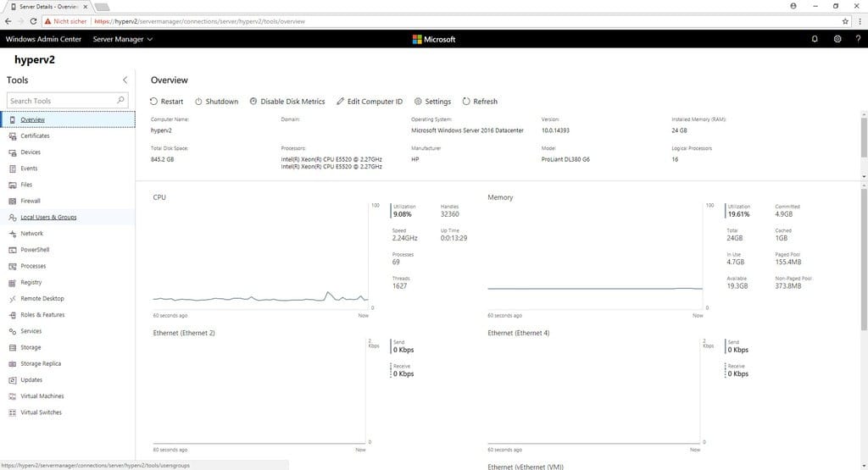868x470 pixels.
Task: Click the Server Details browser tab
Action: (x=48, y=7)
